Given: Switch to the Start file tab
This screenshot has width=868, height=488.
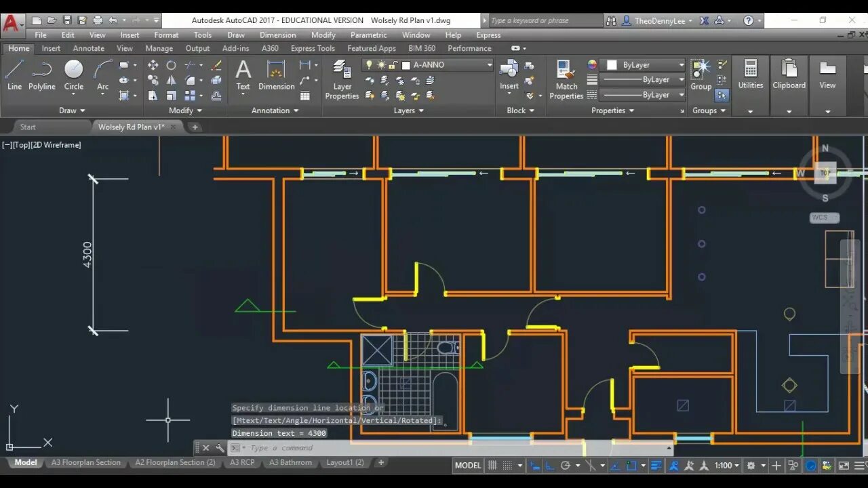Looking at the screenshot, I should coord(28,127).
